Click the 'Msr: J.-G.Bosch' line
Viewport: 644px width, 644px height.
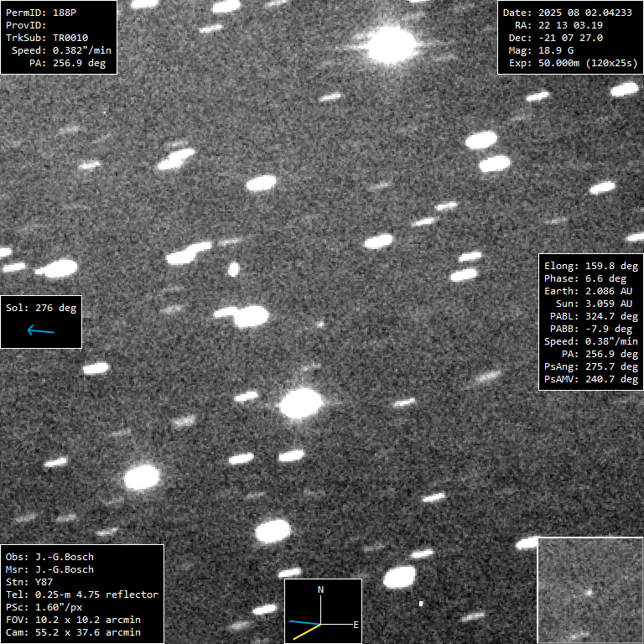click(49, 569)
